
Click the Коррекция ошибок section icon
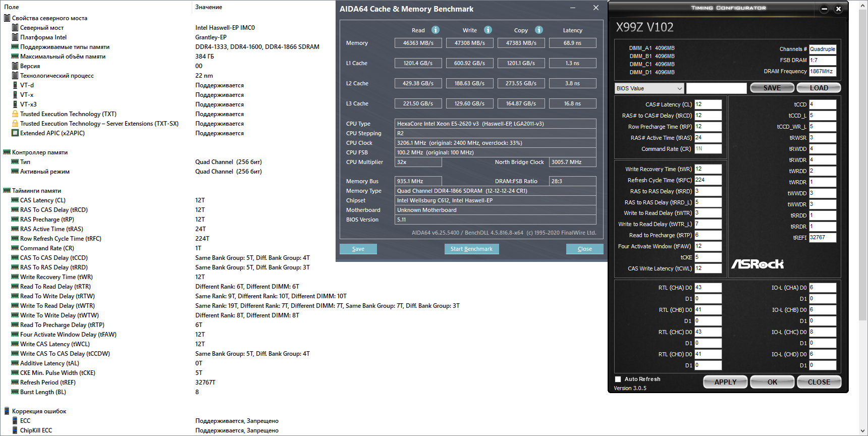click(7, 411)
